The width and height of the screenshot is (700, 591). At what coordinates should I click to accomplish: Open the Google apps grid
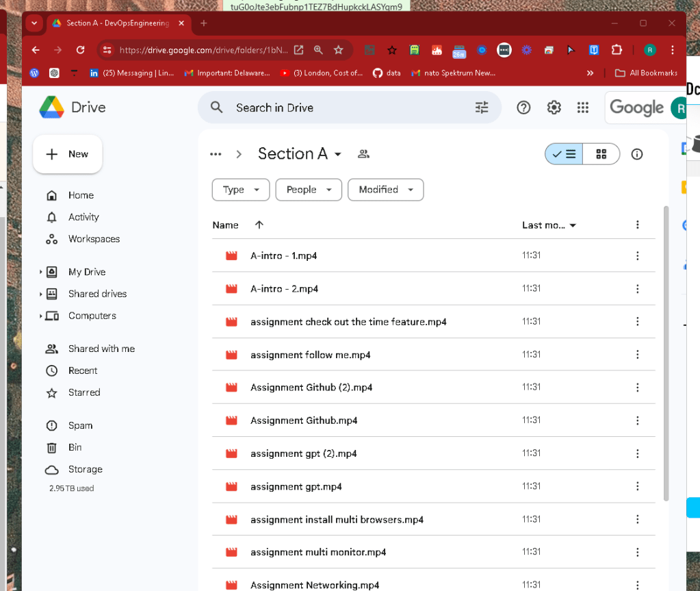(x=582, y=108)
